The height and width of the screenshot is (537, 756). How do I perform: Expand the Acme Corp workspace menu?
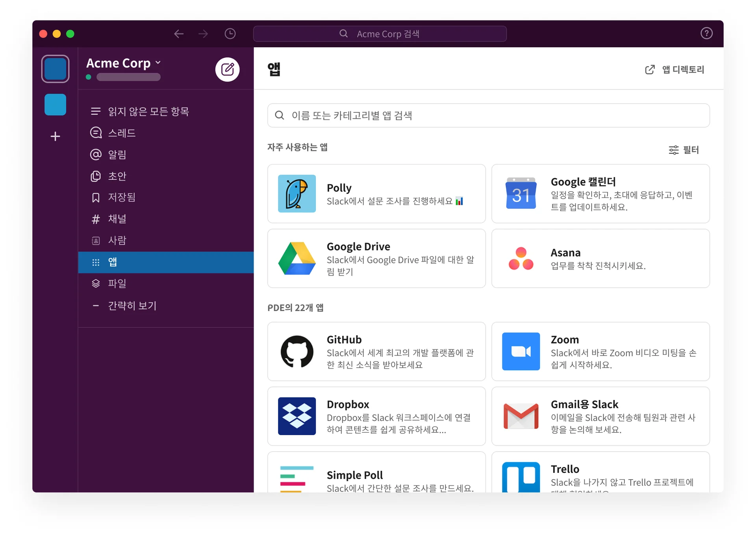(x=124, y=63)
